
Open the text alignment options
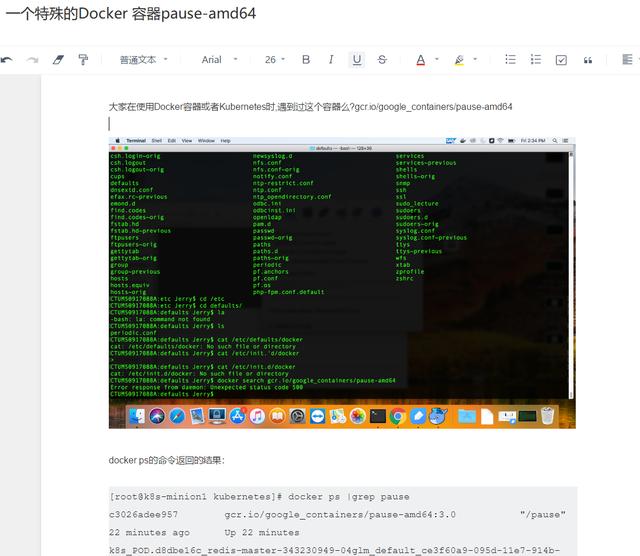[x=629, y=60]
